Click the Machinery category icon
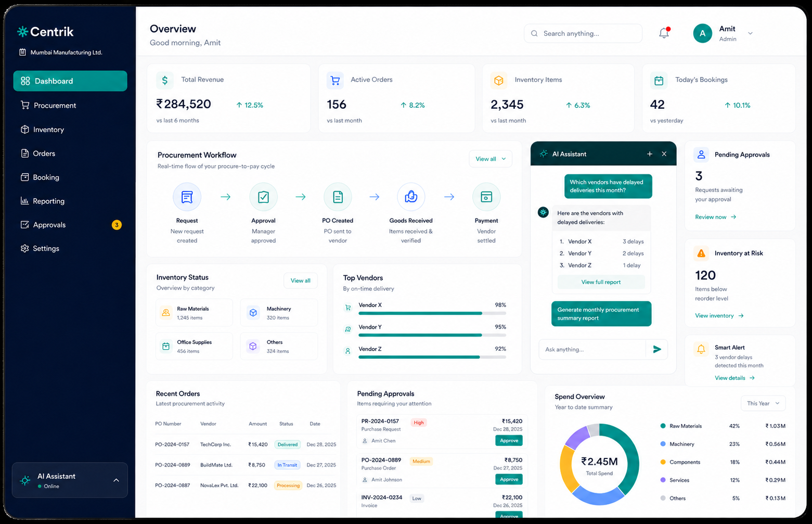The height and width of the screenshot is (524, 812). (253, 313)
